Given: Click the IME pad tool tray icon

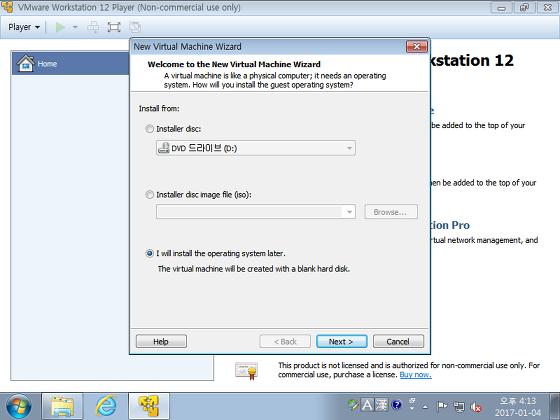Looking at the screenshot, I should pos(353,405).
